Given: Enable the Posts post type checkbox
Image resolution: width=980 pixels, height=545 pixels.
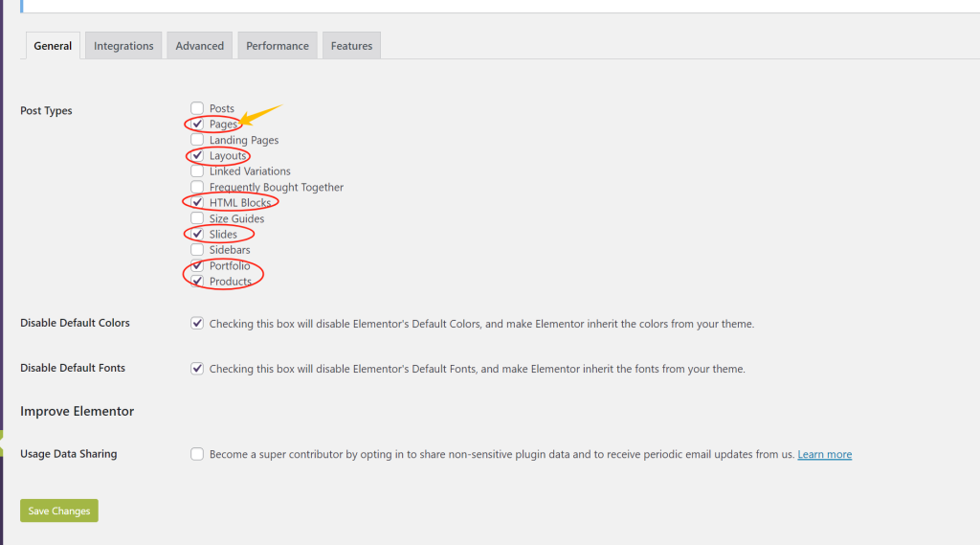Looking at the screenshot, I should (197, 108).
